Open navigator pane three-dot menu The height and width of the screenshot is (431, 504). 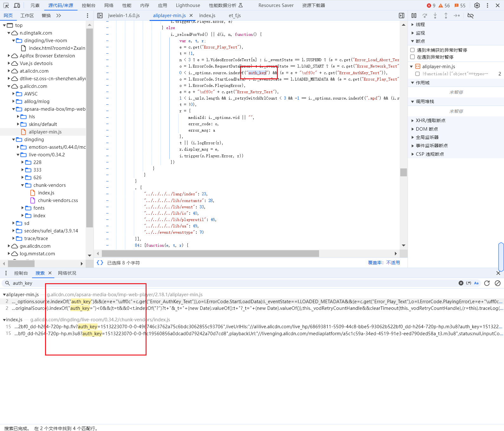coord(88,16)
